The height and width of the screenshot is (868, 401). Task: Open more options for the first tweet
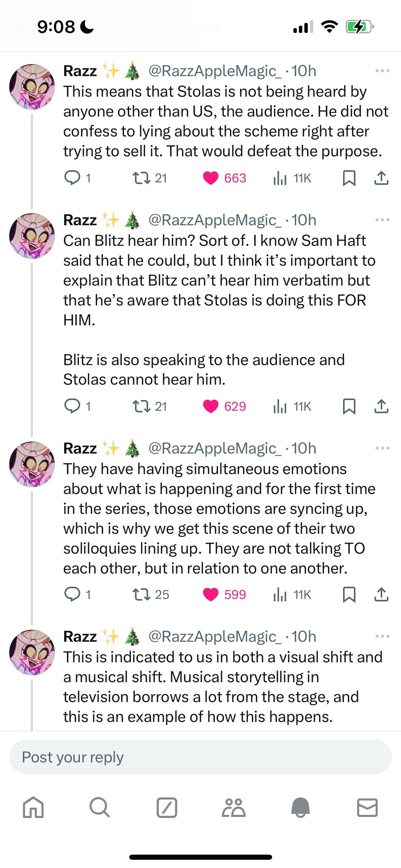382,71
